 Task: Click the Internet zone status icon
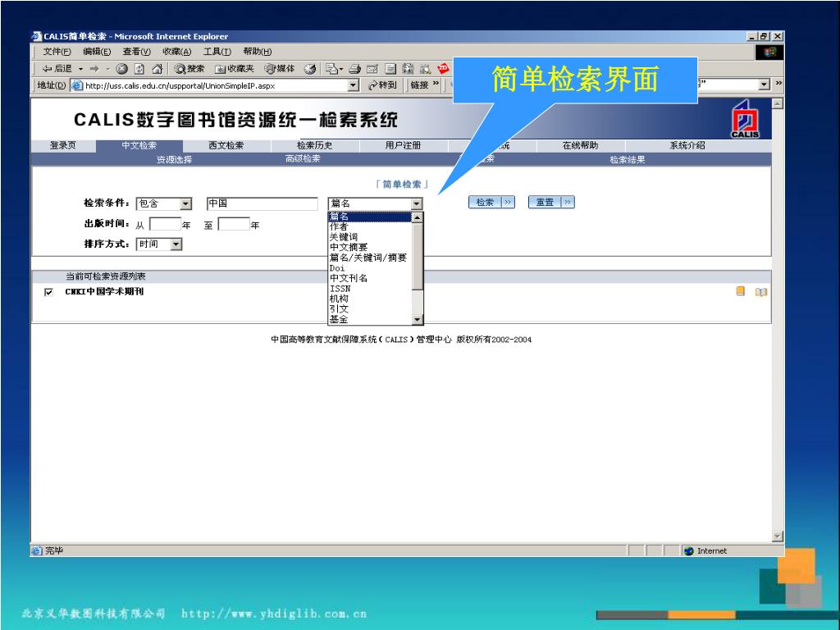pos(689,550)
